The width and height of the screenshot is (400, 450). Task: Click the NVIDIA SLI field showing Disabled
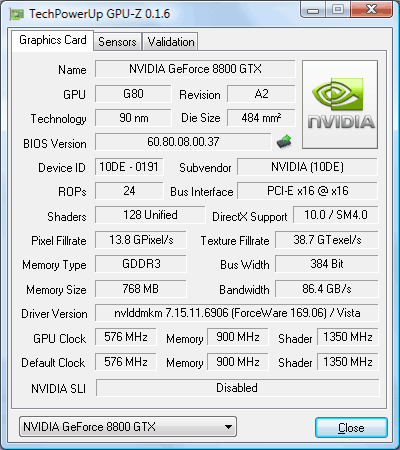pyautogui.click(x=237, y=388)
